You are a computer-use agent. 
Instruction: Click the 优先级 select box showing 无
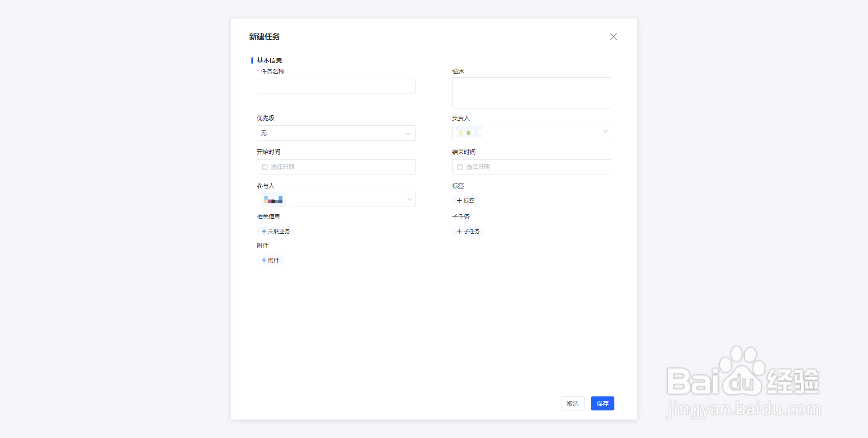[x=330, y=133]
